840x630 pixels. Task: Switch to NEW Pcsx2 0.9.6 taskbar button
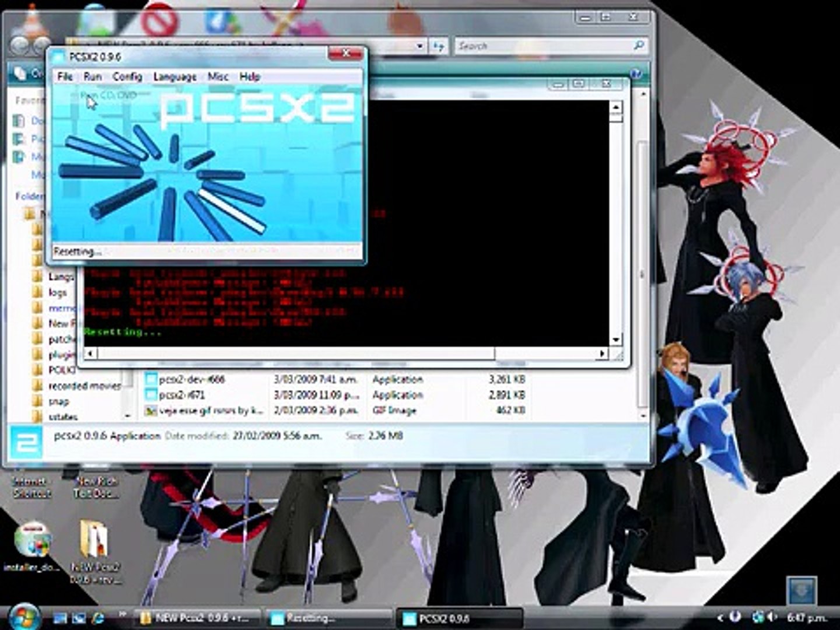(197, 618)
